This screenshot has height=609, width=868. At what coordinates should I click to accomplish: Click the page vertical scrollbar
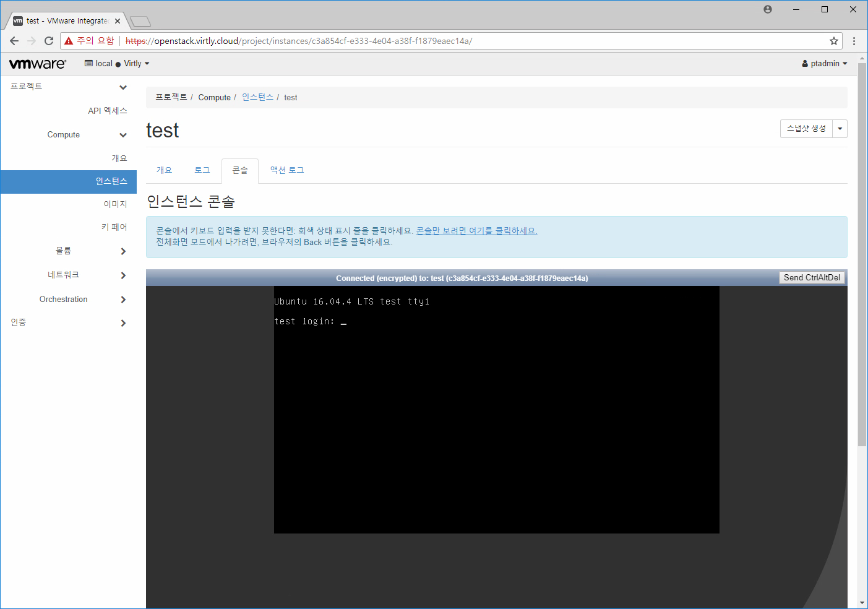[x=862, y=254]
